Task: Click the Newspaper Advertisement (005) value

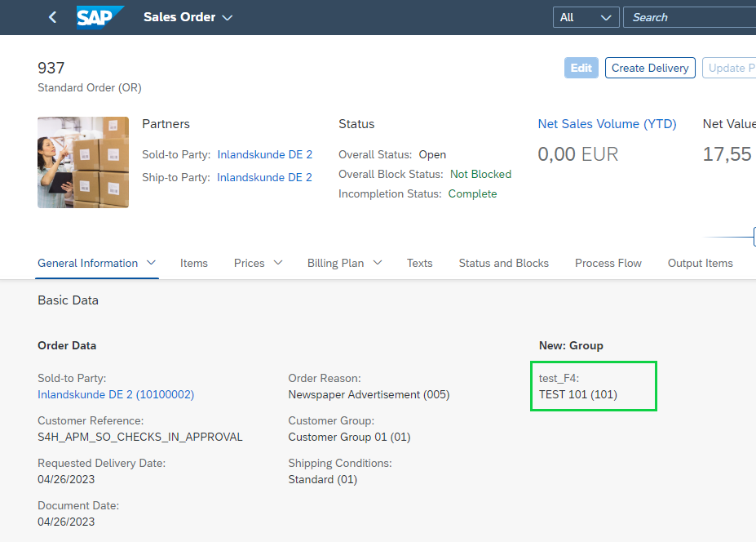Action: coord(369,394)
